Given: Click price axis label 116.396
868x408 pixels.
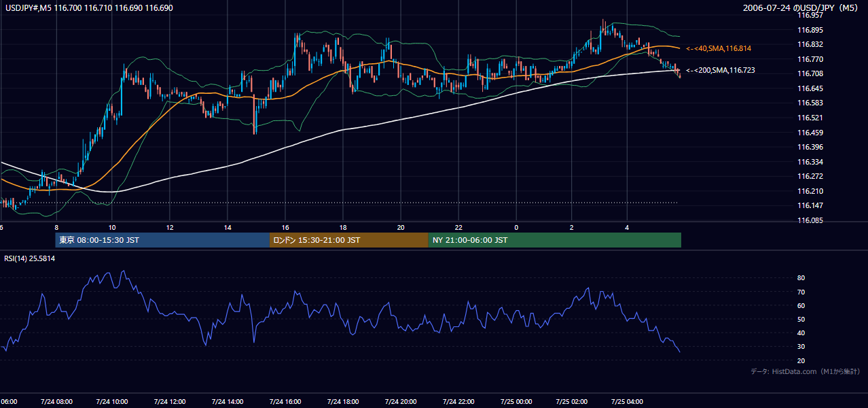Looking at the screenshot, I should click(810, 147).
